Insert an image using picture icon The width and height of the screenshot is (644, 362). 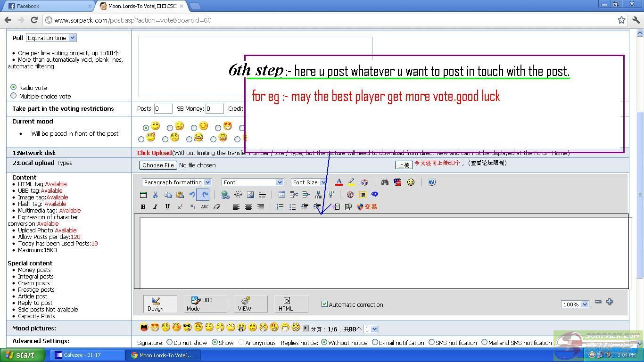click(x=250, y=195)
